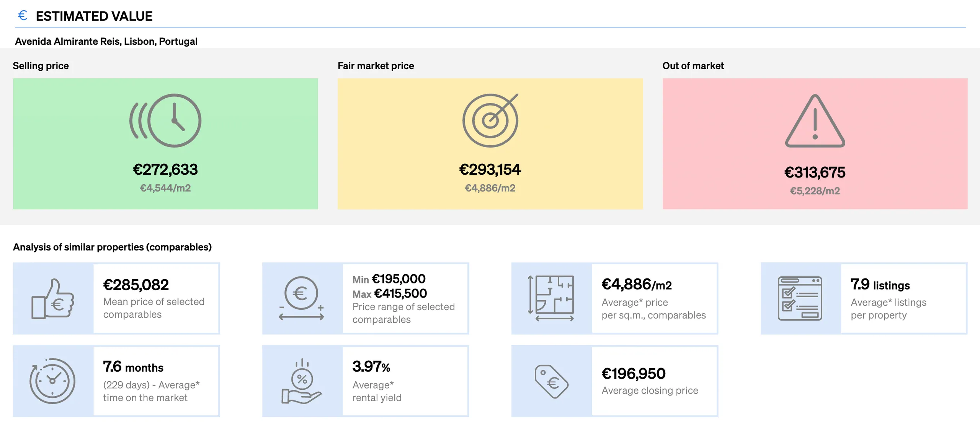Click the clock icon in Selling price card
Screen dimensions: 980x423
[x=165, y=120]
